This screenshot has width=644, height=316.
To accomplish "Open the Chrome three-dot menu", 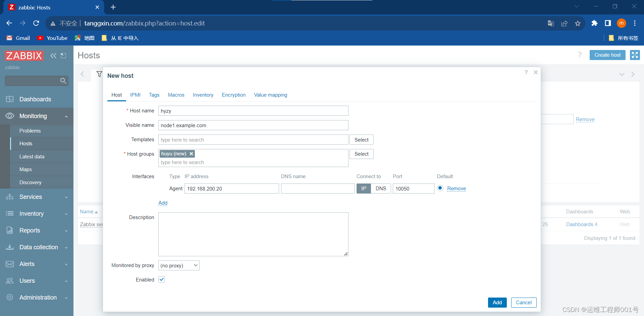I will [635, 23].
